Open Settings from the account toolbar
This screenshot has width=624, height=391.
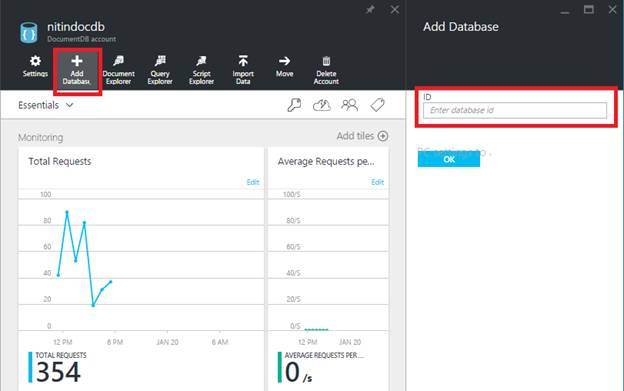pos(35,66)
